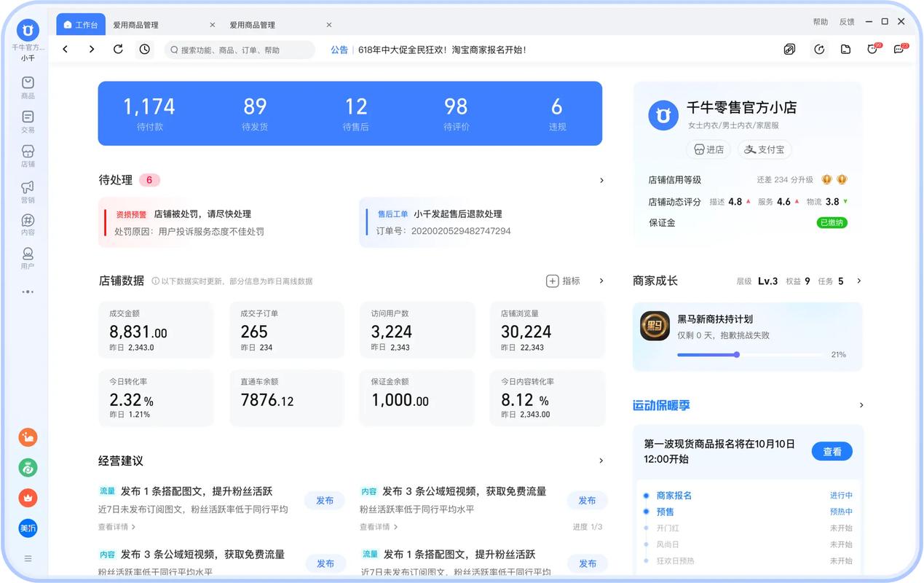This screenshot has width=924, height=583.
Task: Open the 千牛零售官方小店 avatar logo
Action: pyautogui.click(x=663, y=114)
